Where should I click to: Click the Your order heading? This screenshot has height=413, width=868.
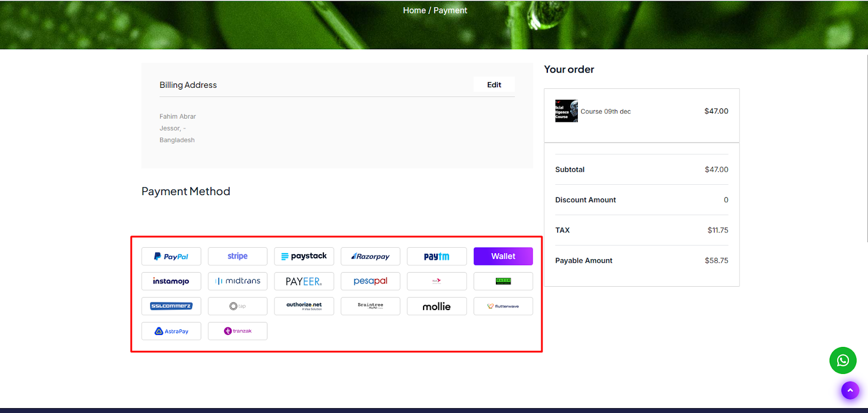pyautogui.click(x=569, y=69)
